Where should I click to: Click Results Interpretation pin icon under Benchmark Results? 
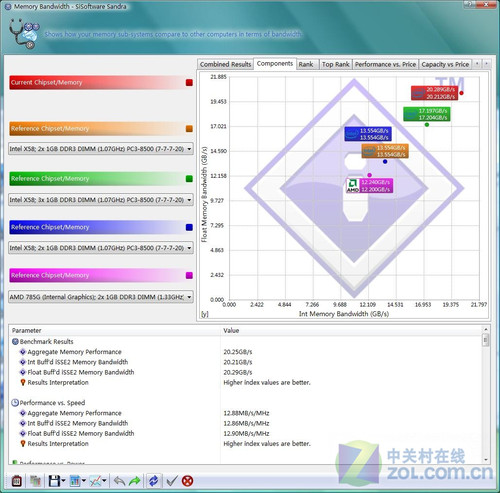coord(23,382)
